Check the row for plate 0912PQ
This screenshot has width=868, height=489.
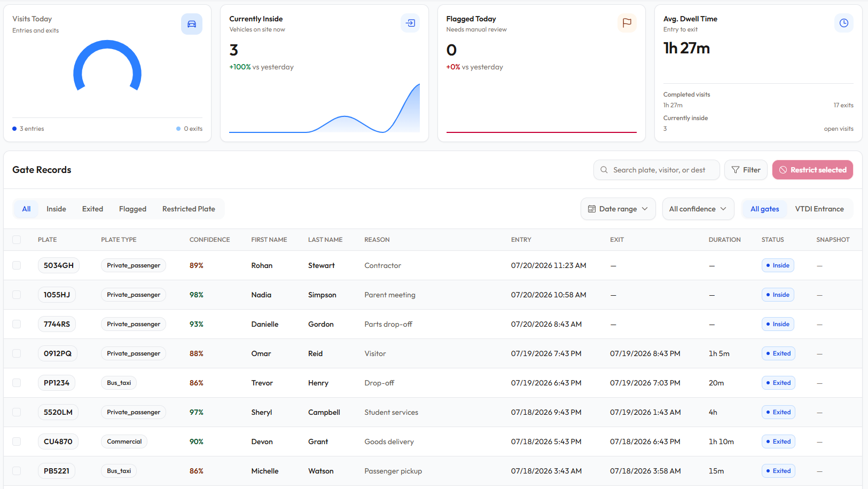pyautogui.click(x=17, y=353)
